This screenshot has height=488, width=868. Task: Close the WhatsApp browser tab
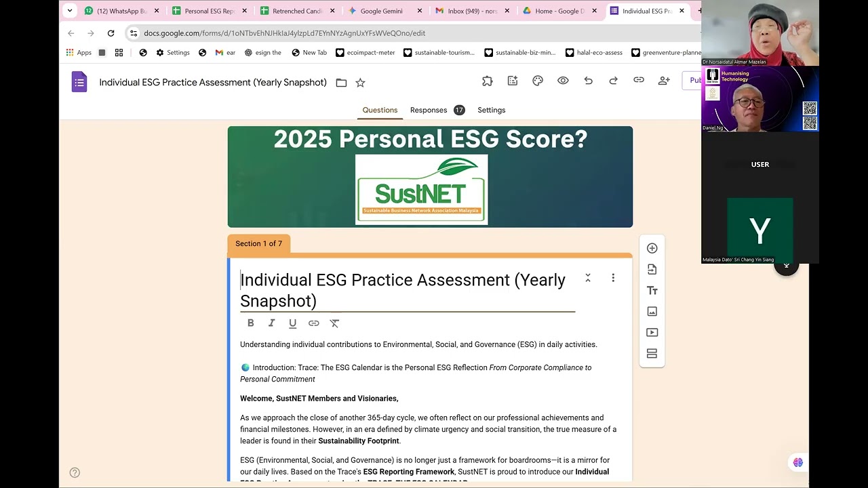coord(157,11)
